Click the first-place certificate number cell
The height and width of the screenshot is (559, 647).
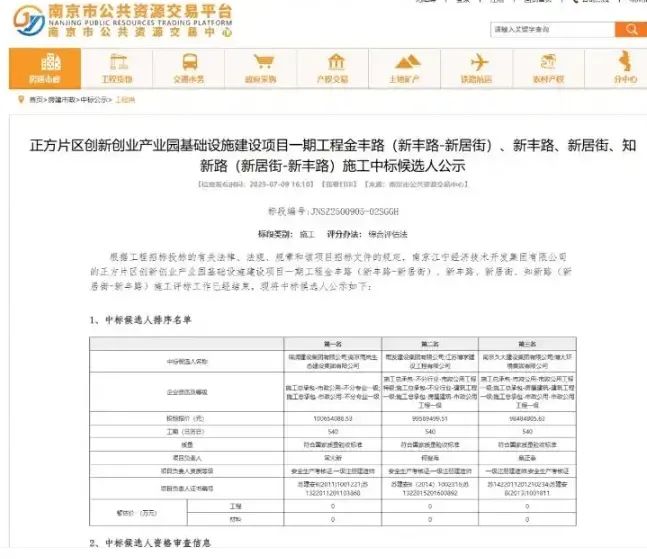coord(333,488)
